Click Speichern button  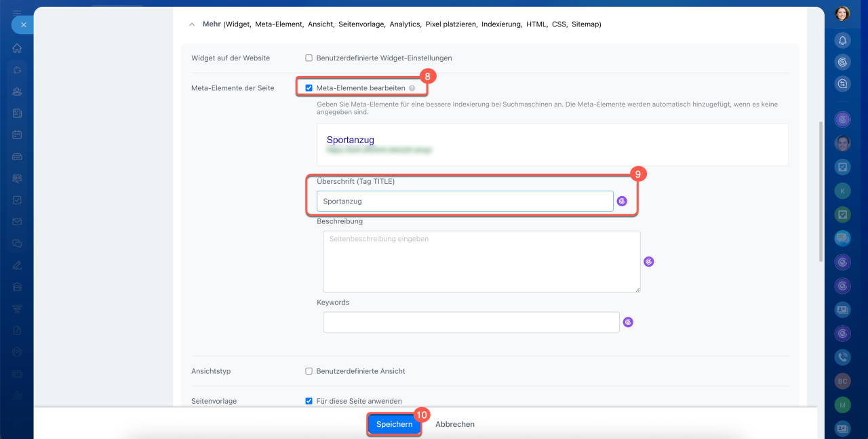click(394, 424)
